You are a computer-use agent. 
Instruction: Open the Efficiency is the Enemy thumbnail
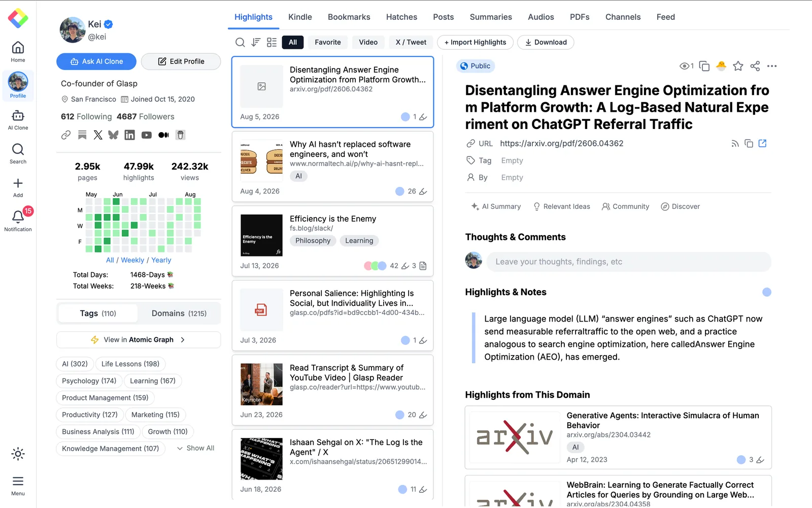[x=261, y=235]
